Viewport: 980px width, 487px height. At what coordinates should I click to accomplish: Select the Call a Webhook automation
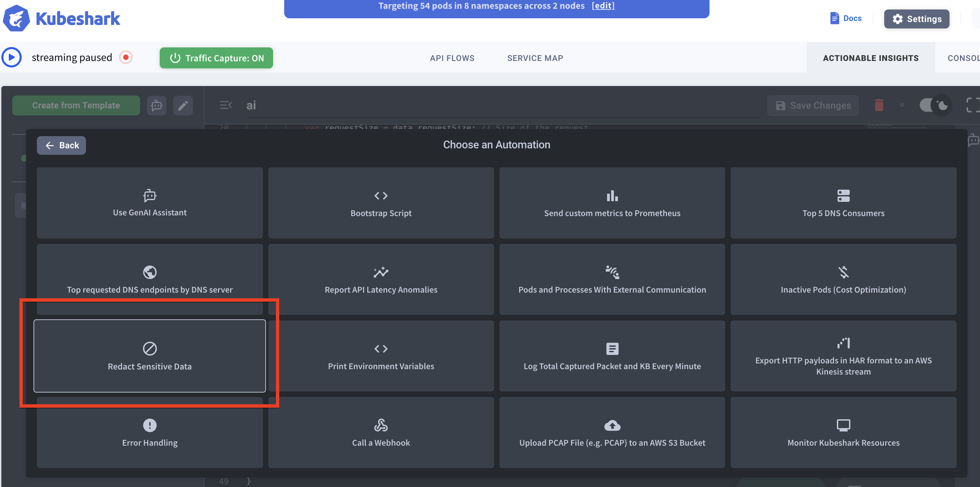click(381, 432)
